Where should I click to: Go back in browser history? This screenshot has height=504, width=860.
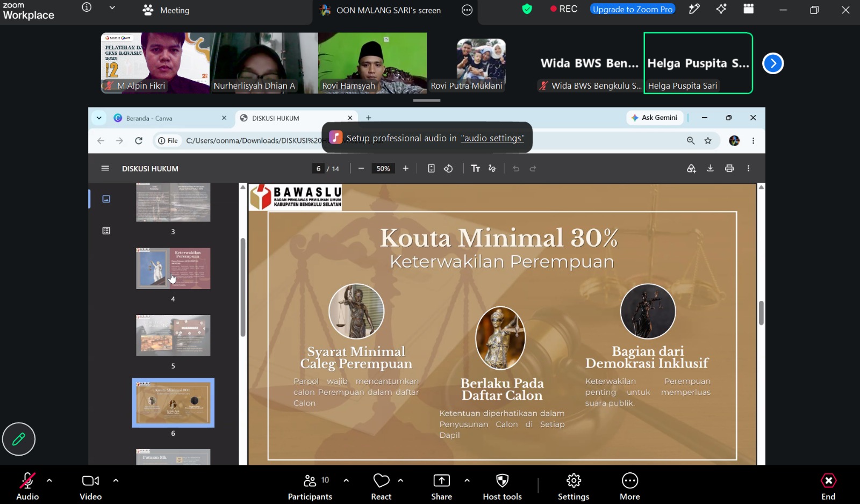point(101,141)
